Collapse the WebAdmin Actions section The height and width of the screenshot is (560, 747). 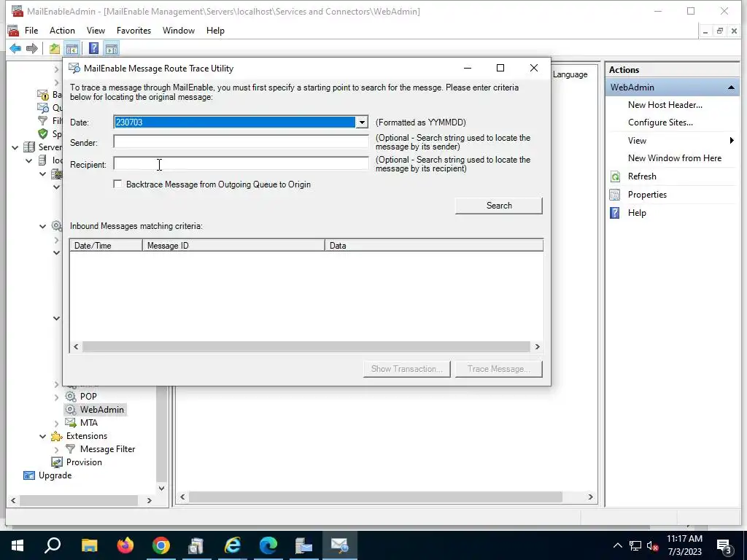[731, 87]
